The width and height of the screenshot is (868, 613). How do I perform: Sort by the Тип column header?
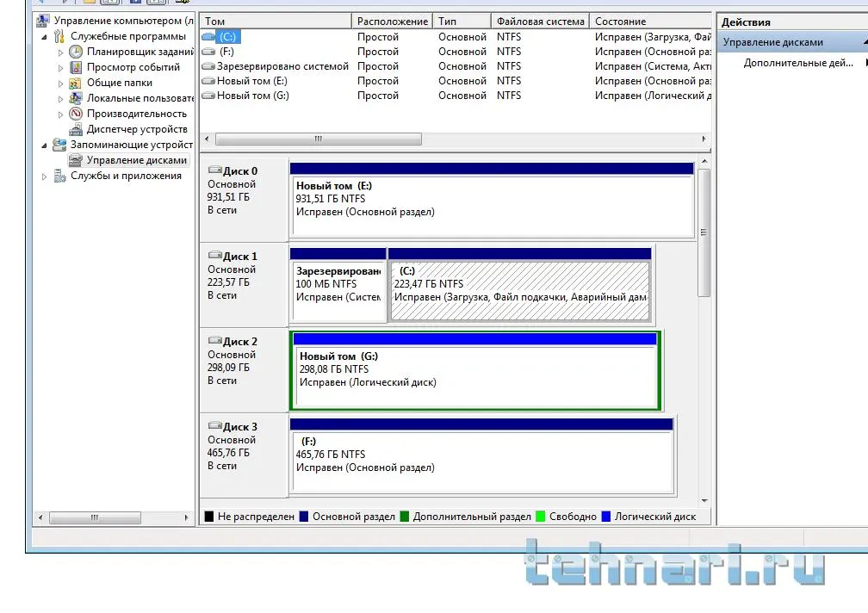coord(462,21)
